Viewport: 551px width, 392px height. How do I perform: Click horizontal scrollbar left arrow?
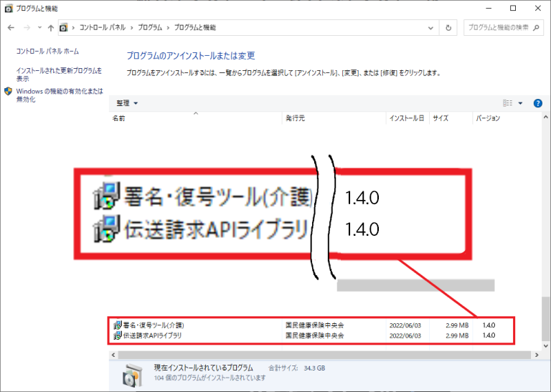pyautogui.click(x=113, y=355)
